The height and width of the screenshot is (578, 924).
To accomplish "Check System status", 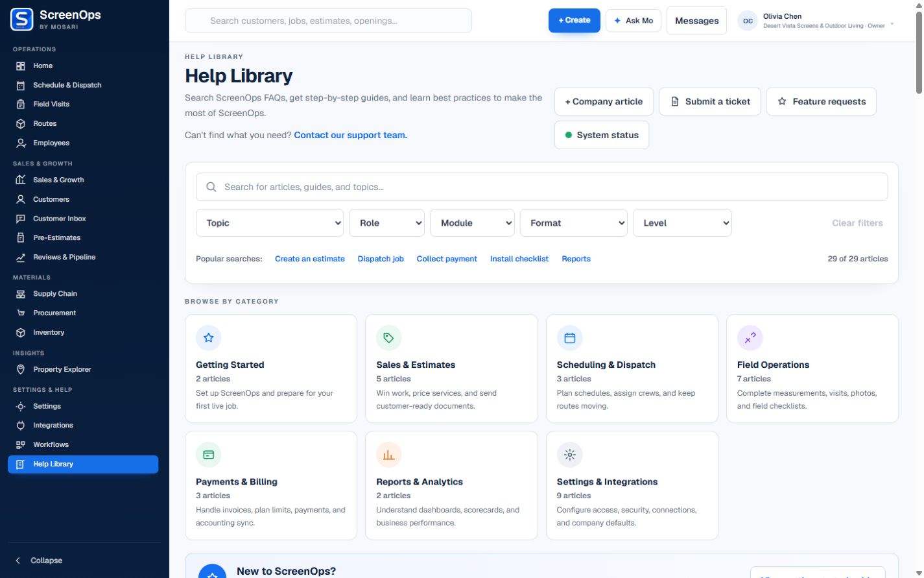I will click(x=602, y=135).
